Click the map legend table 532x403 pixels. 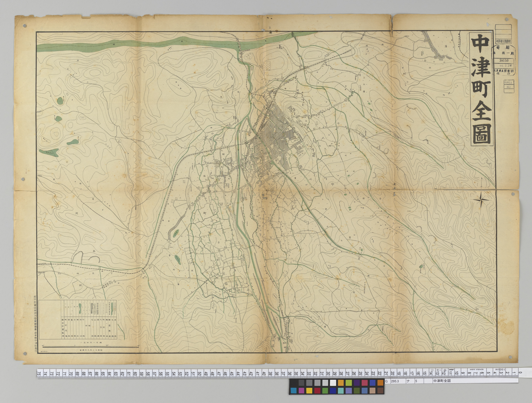click(78, 320)
